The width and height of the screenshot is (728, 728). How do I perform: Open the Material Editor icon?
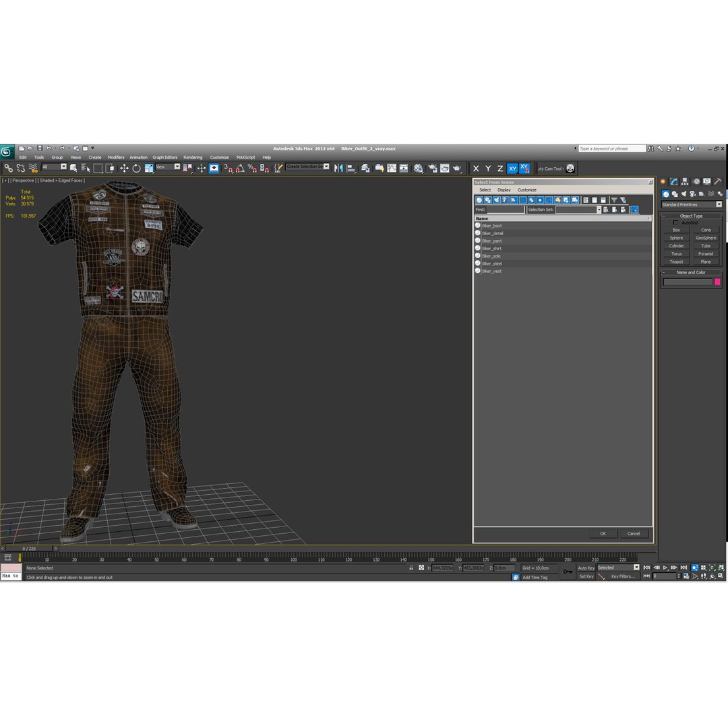click(x=419, y=168)
